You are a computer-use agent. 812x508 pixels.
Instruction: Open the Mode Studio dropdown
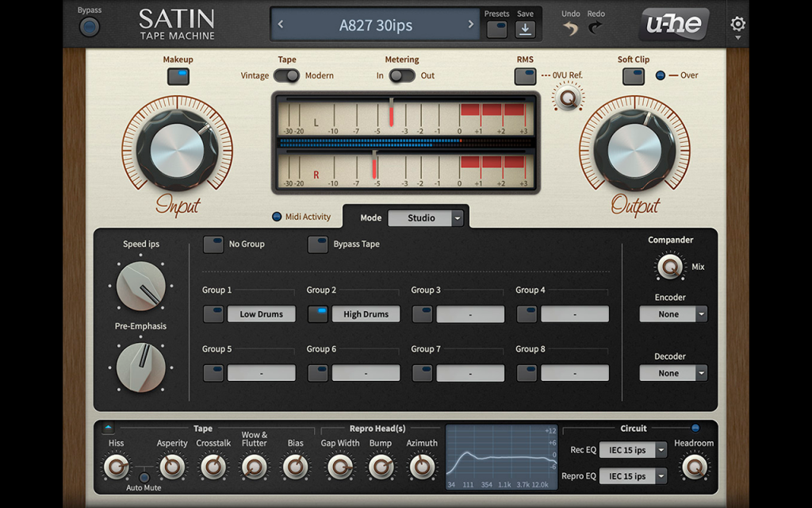click(x=426, y=218)
